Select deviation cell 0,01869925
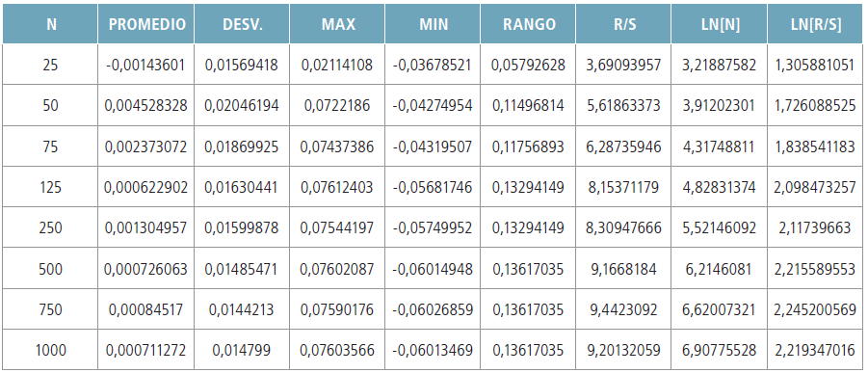 coord(242,147)
